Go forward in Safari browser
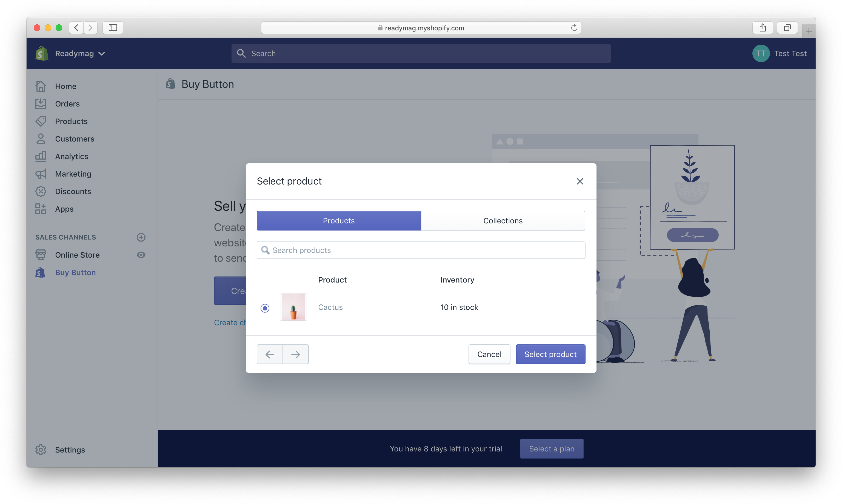Image resolution: width=842 pixels, height=504 pixels. tap(90, 27)
